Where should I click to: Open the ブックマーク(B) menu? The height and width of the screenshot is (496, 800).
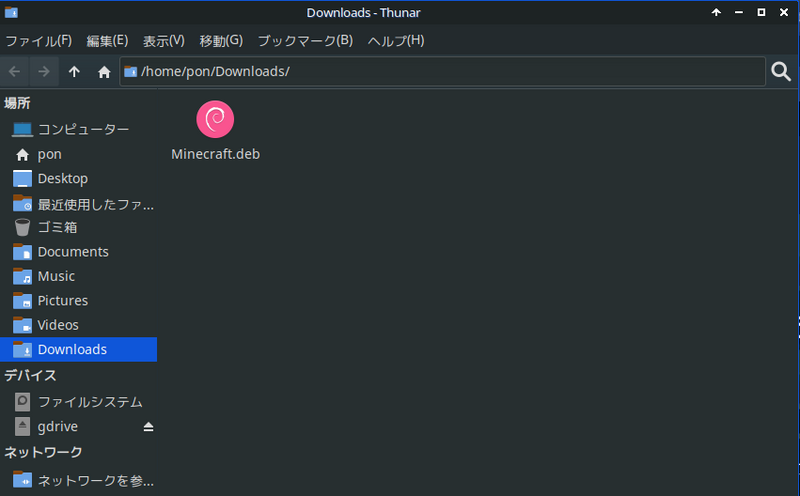(x=306, y=41)
